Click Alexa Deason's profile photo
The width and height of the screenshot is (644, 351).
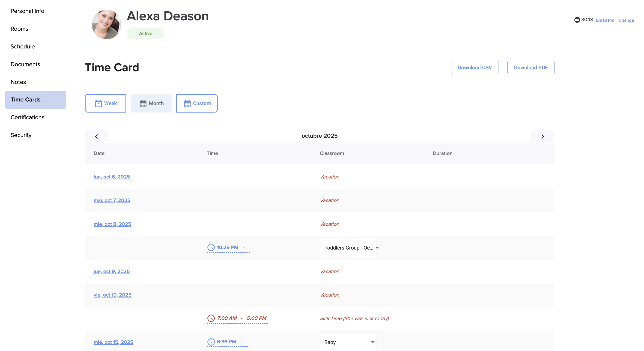point(106,24)
